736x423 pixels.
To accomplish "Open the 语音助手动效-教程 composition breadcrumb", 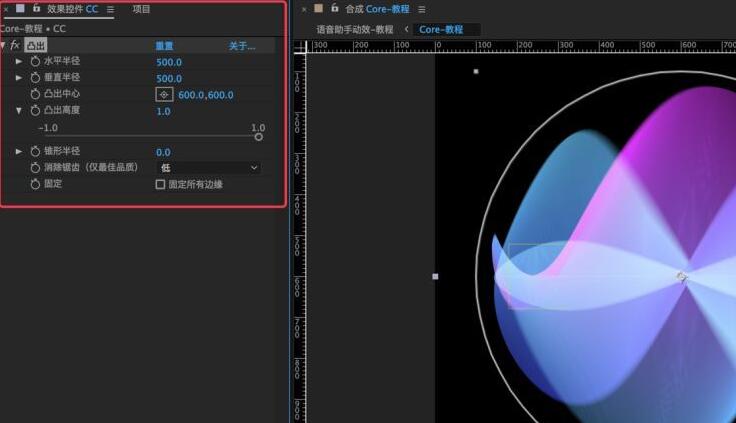I will (355, 30).
